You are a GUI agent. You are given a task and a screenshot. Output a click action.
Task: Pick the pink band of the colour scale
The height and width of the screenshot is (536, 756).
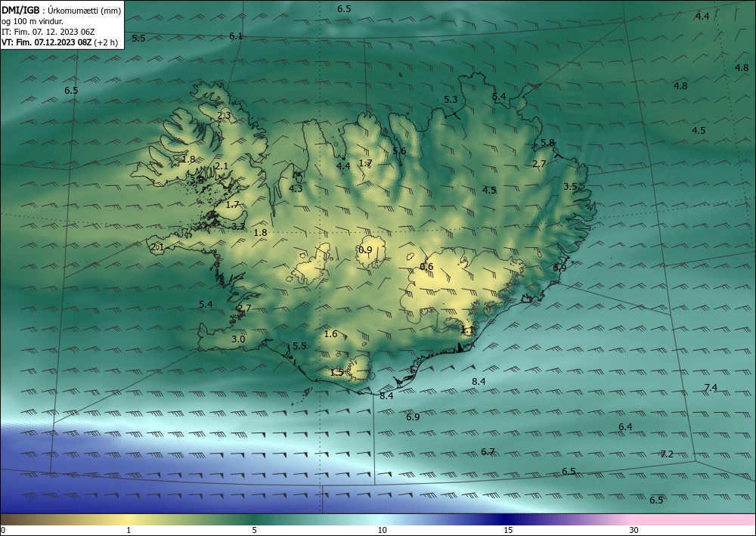694,519
